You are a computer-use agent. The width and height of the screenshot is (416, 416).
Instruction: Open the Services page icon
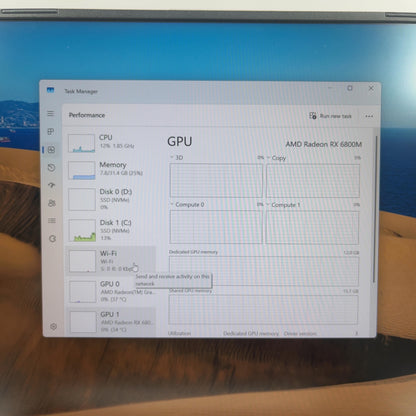(x=52, y=239)
